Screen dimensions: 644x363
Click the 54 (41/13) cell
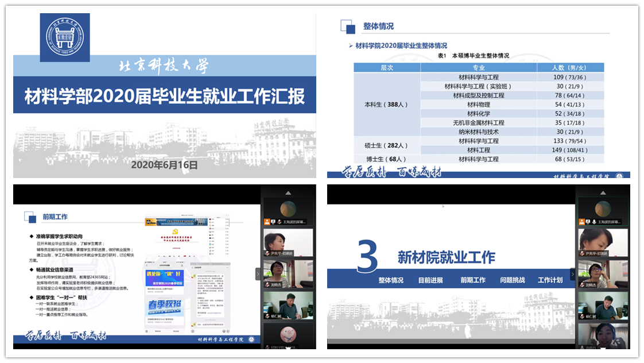coord(571,105)
